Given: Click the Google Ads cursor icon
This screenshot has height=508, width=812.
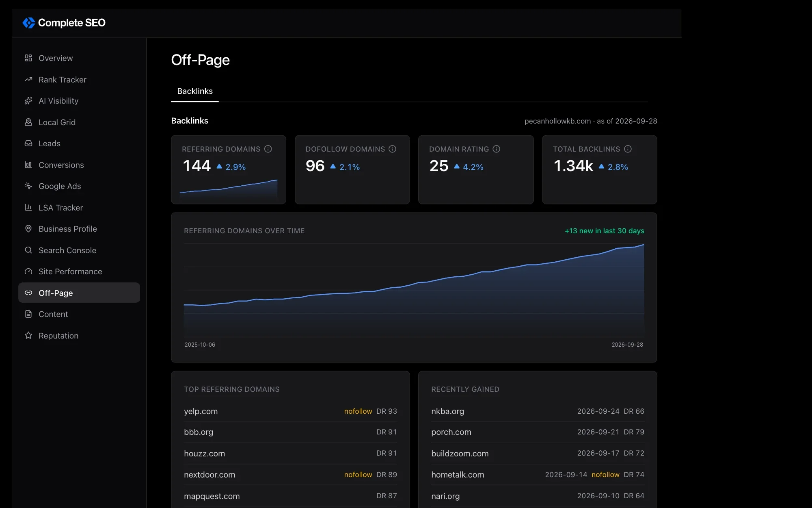Looking at the screenshot, I should click(x=28, y=186).
